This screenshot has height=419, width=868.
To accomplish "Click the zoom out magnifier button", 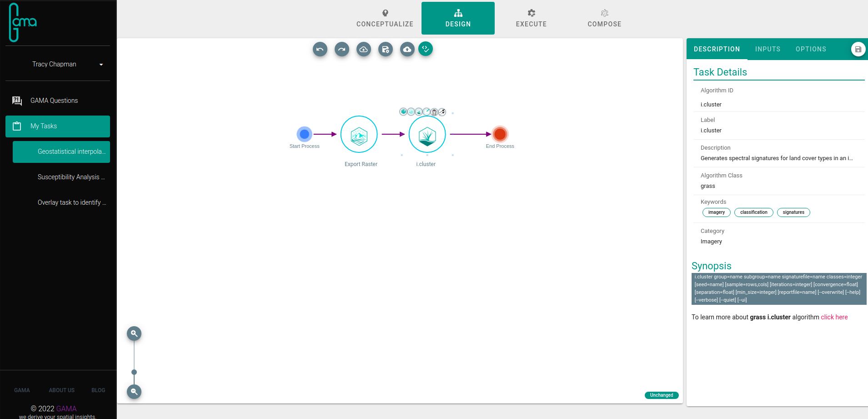I will [x=134, y=392].
